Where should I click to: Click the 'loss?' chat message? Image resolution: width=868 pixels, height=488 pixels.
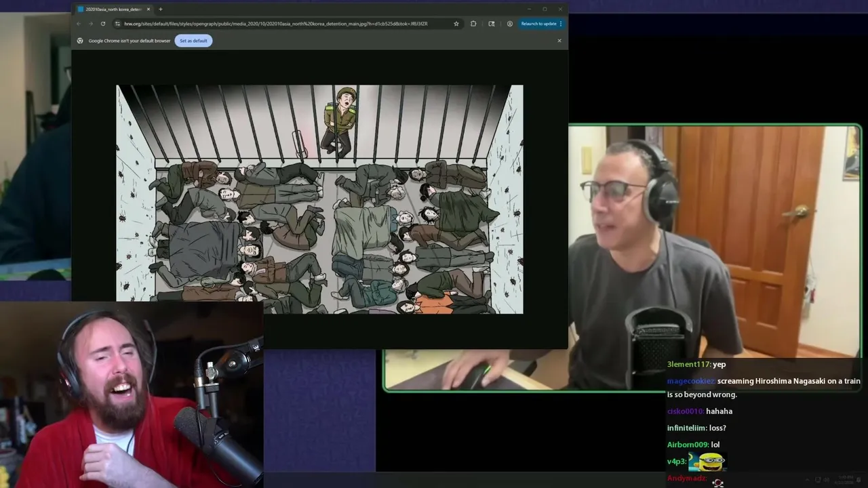718,428
